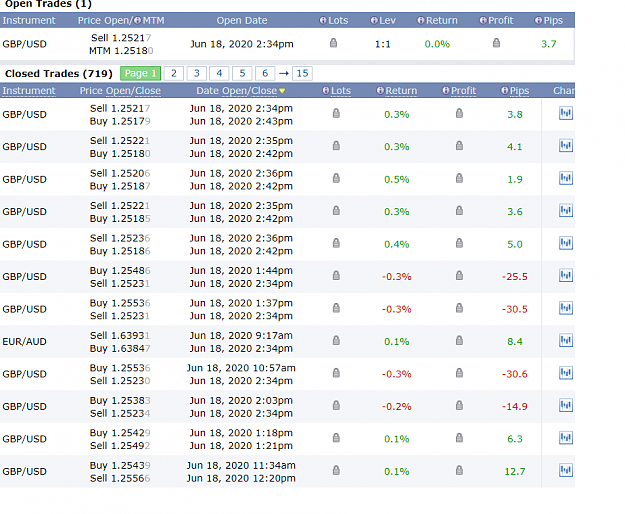
Task: Click the 'Sell 1.25566' close price
Action: pyautogui.click(x=120, y=478)
